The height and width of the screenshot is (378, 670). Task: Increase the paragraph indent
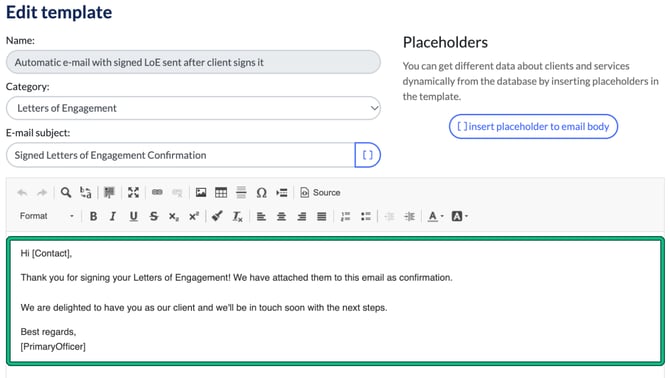click(x=409, y=217)
